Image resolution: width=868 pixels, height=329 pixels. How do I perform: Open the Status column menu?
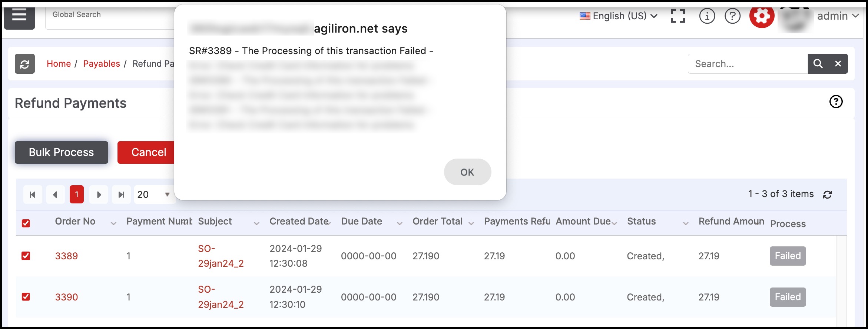coord(686,223)
